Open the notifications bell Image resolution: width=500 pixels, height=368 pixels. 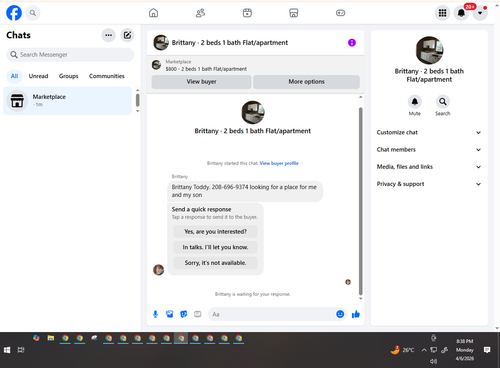click(x=461, y=13)
